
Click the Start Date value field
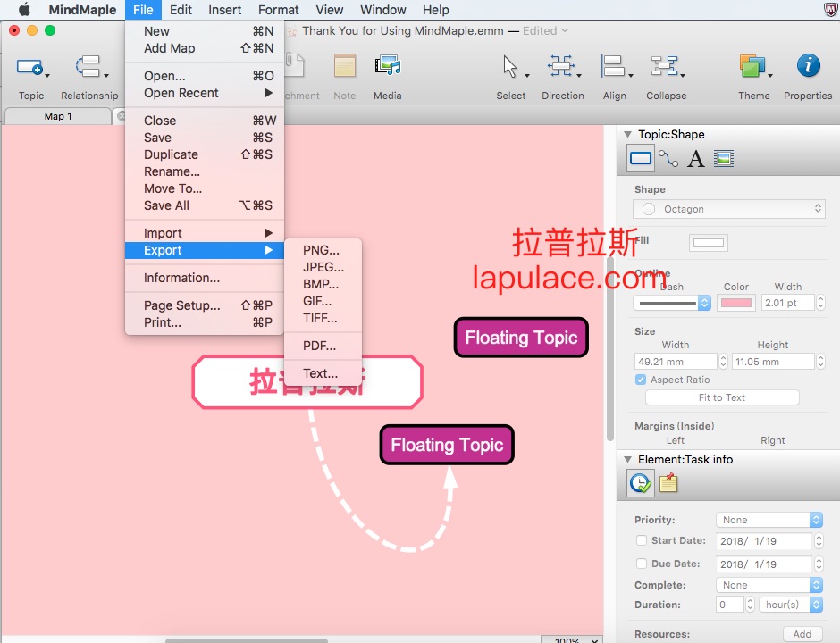[764, 540]
